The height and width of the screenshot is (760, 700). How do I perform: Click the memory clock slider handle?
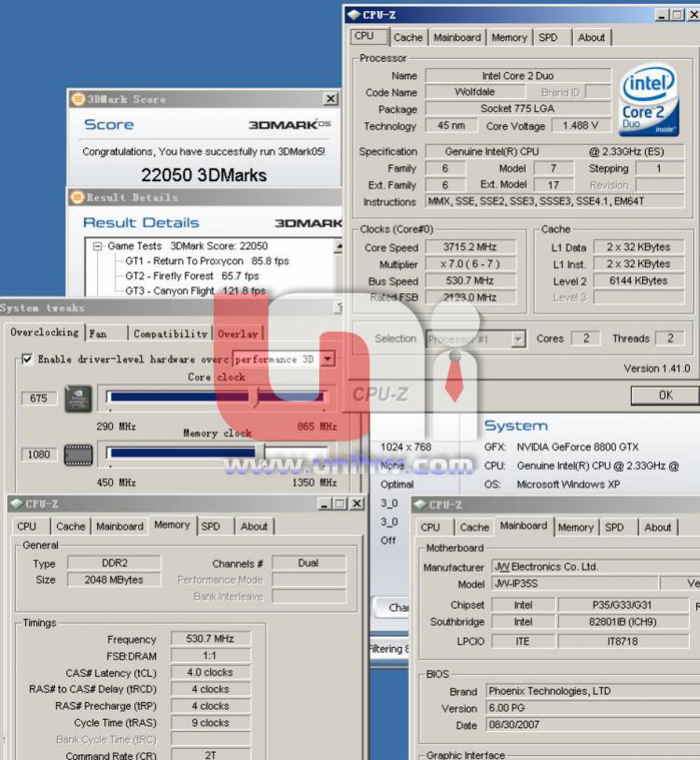[261, 453]
